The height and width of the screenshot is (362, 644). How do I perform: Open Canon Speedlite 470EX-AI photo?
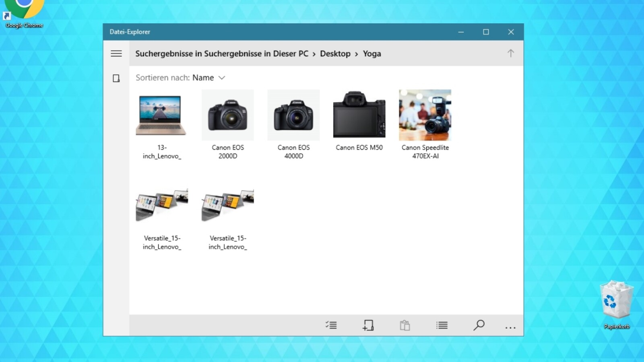pyautogui.click(x=425, y=115)
